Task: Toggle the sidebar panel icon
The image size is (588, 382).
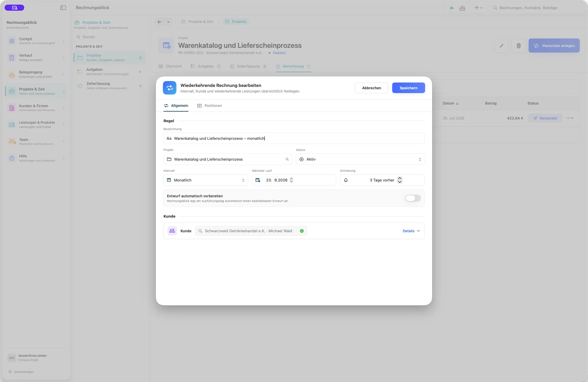Action: (x=63, y=8)
